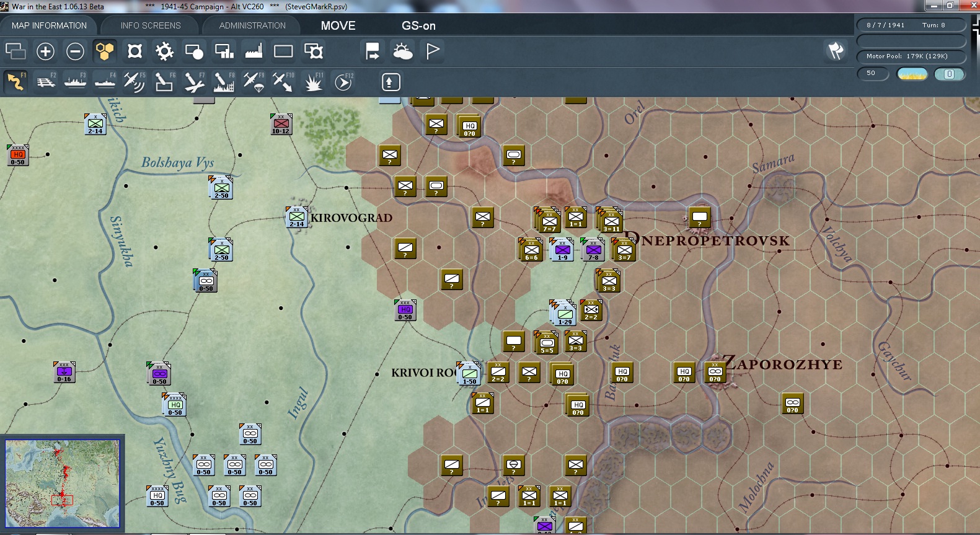This screenshot has height=535, width=980.
Task: Click the rectangle with bar chart icon
Action: click(x=224, y=51)
